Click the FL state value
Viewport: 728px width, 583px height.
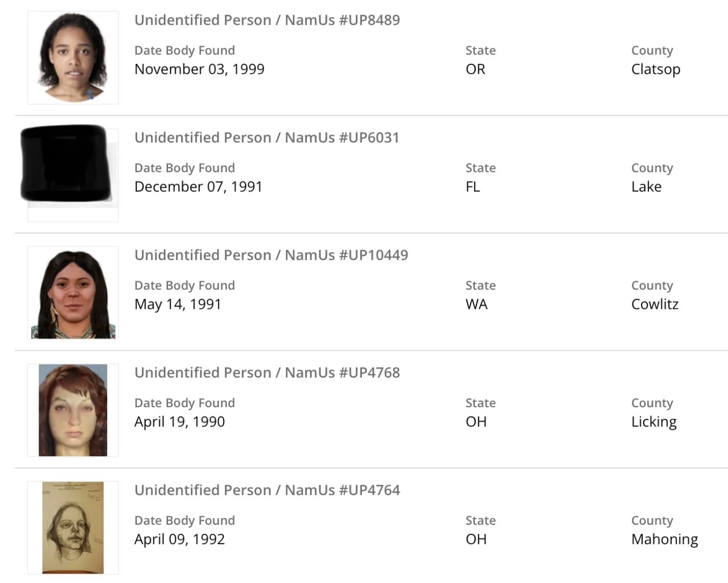473,187
